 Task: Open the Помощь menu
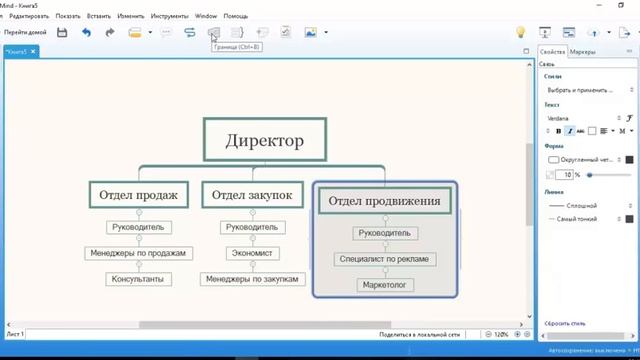click(236, 16)
